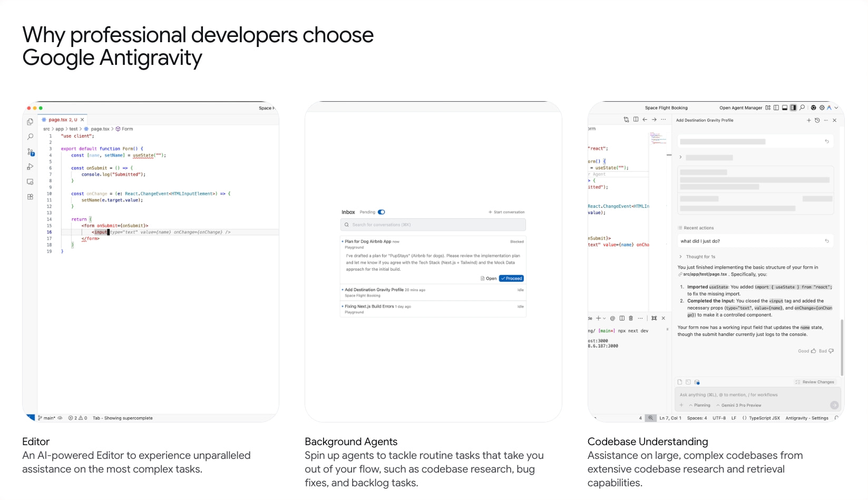Expand the chevron next to Antigravity logo
Viewport: 868px width, 500px height.
[x=836, y=108]
